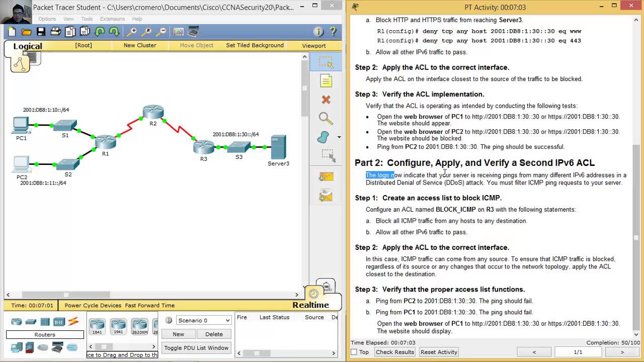Open the Drawing Palette icon
The height and width of the screenshot is (362, 644).
pyautogui.click(x=179, y=32)
